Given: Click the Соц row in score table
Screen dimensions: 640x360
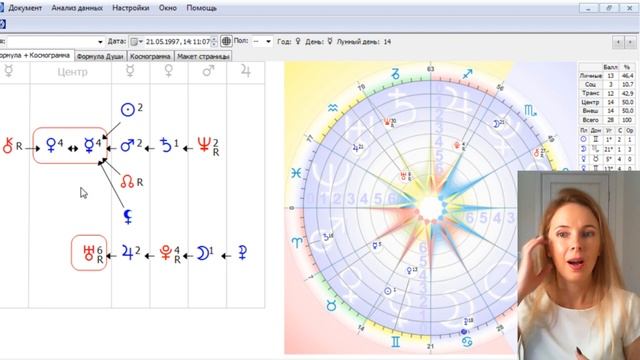Looking at the screenshot, I should 607,84.
